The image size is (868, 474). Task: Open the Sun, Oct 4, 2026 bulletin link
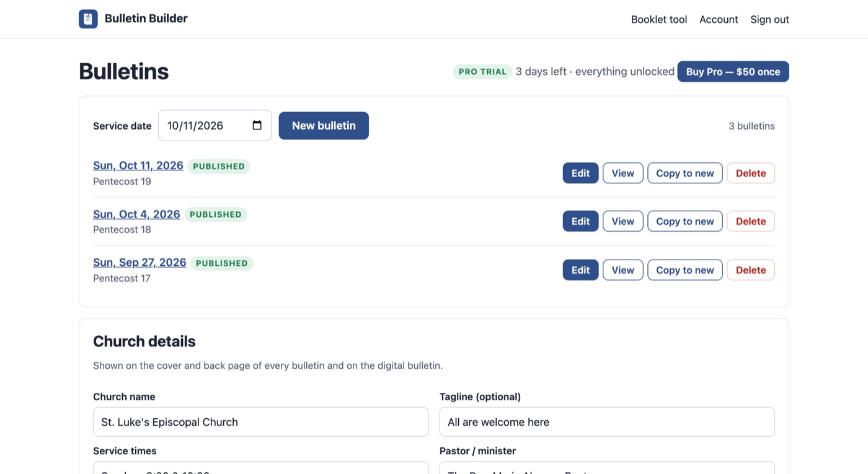pyautogui.click(x=136, y=214)
